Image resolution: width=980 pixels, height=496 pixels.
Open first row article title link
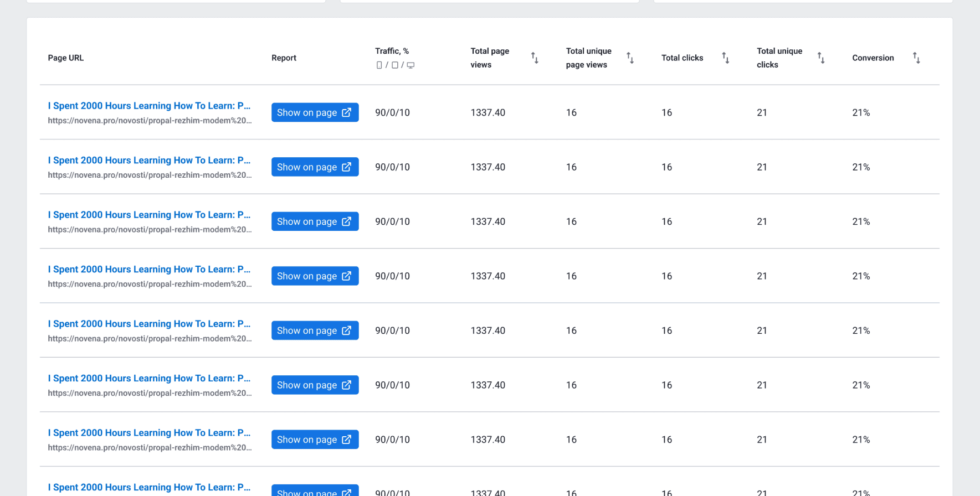[149, 106]
